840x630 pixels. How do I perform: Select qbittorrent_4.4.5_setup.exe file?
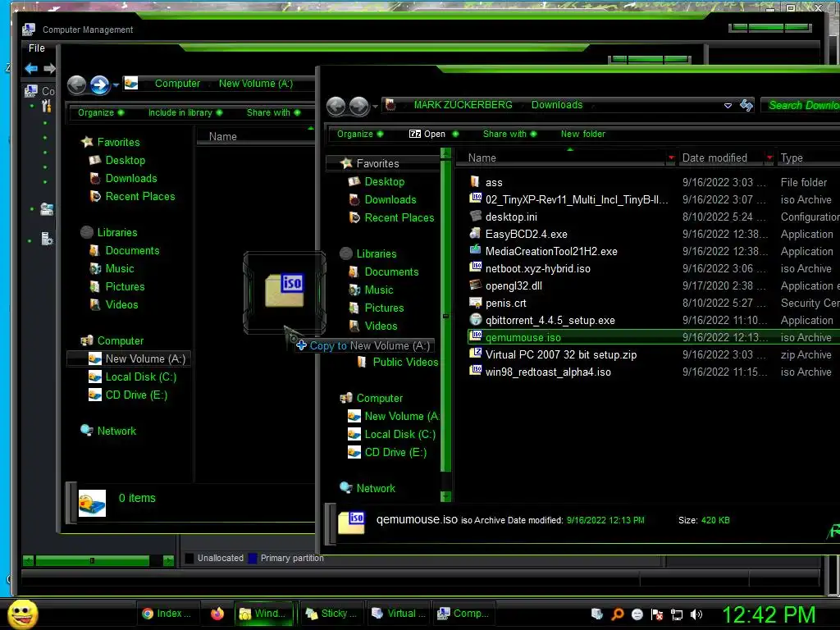550,321
